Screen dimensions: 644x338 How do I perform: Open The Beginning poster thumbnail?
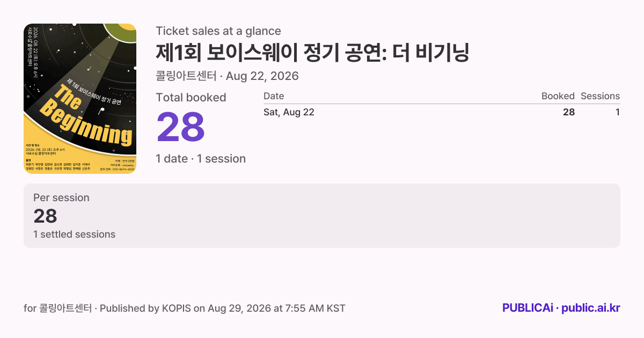coord(80,99)
